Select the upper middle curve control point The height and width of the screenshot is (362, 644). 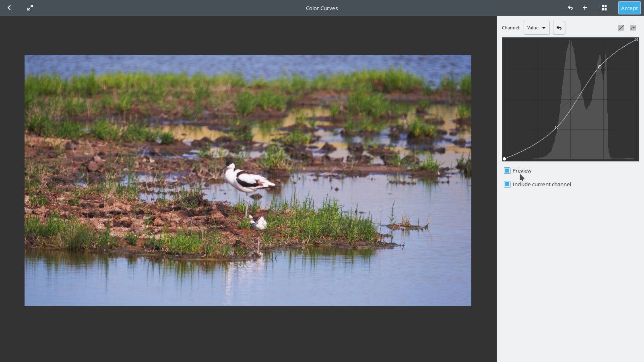pyautogui.click(x=600, y=67)
